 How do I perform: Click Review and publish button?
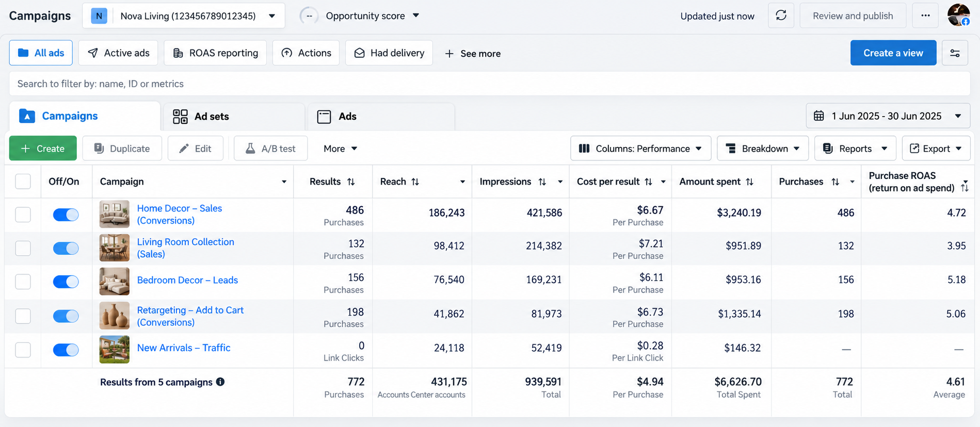pos(853,15)
